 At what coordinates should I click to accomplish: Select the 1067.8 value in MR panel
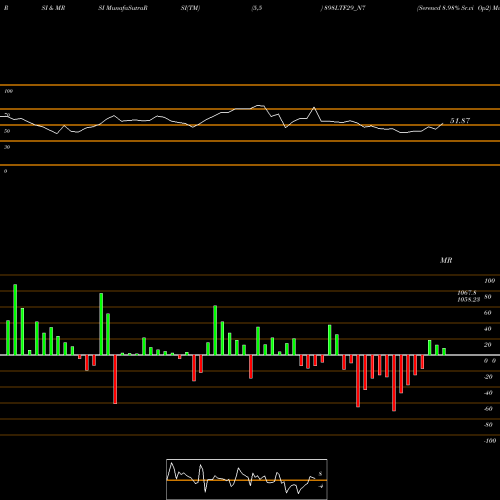point(467,293)
